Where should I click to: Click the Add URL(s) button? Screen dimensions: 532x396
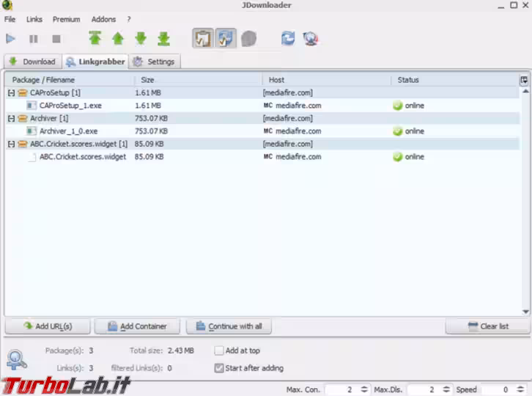pos(48,326)
